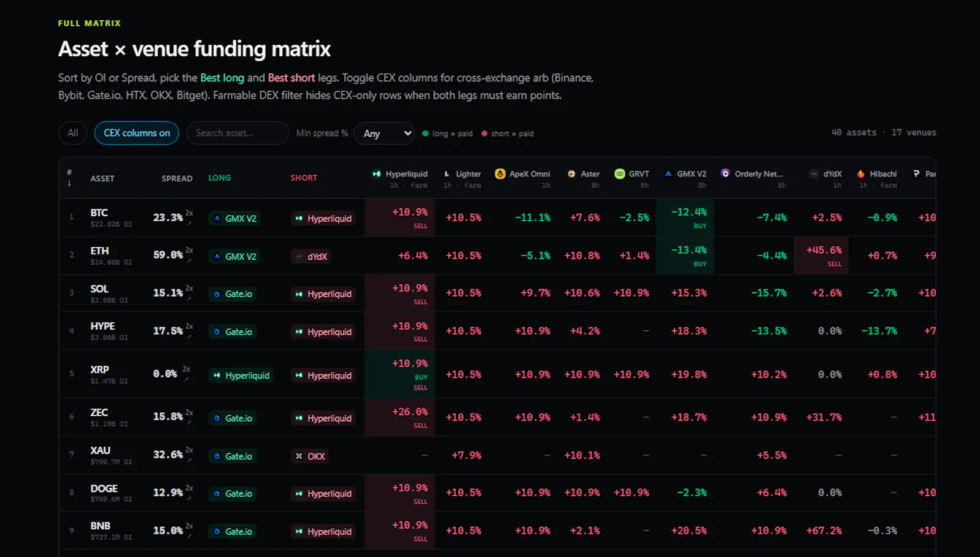980x557 pixels.
Task: Click the BTC asset name
Action: pyautogui.click(x=99, y=213)
